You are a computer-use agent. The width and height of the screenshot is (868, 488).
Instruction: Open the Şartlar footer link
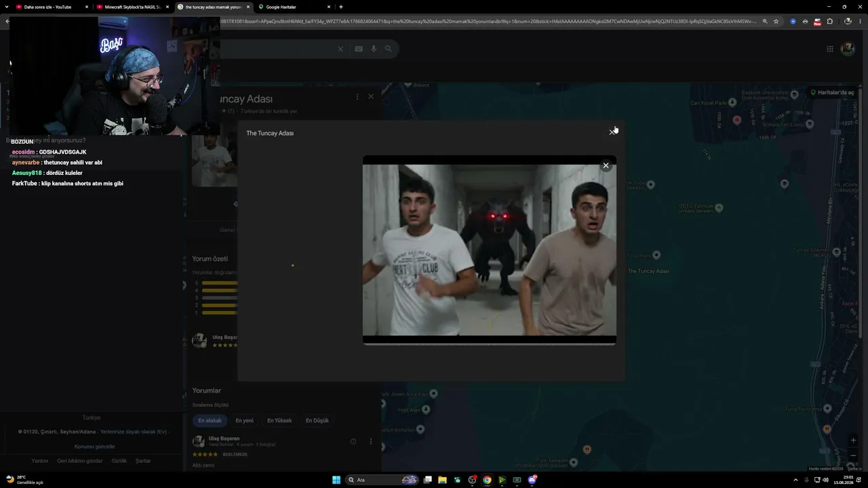(143, 461)
